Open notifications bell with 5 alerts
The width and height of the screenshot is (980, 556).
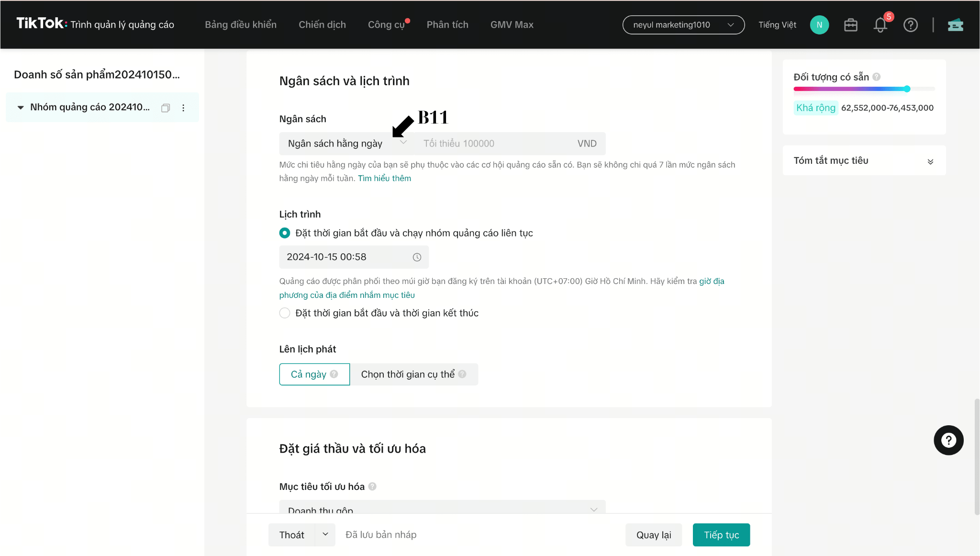coord(880,25)
